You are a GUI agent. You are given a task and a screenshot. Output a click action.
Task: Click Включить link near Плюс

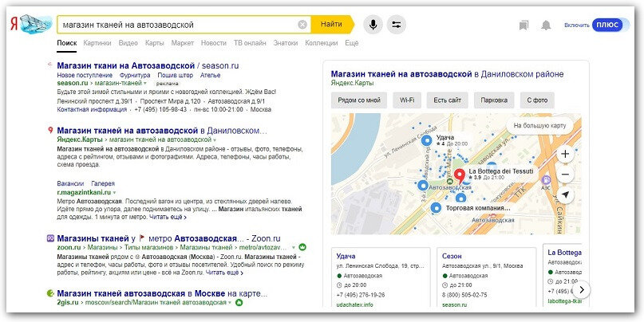point(577,25)
